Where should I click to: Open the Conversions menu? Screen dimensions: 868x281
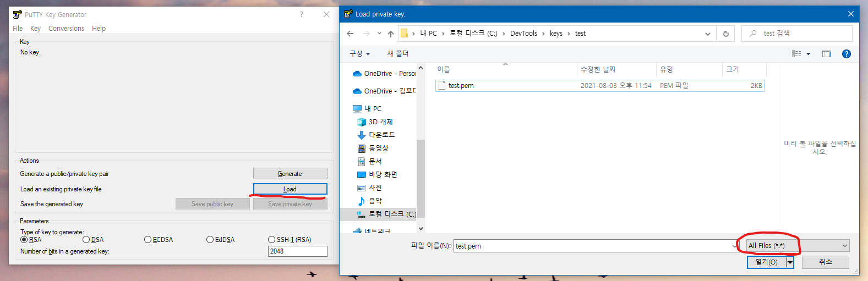click(x=66, y=29)
